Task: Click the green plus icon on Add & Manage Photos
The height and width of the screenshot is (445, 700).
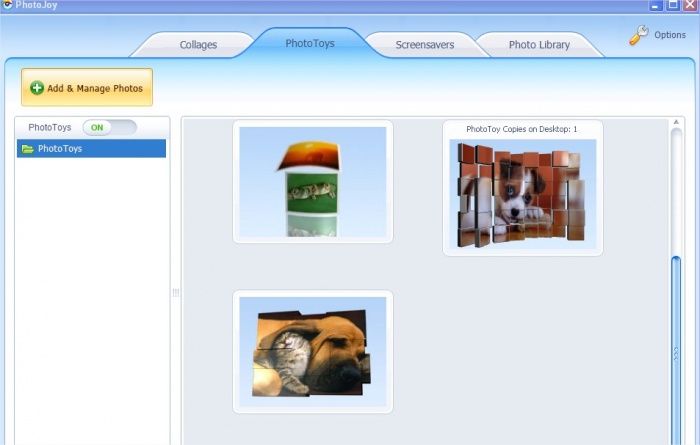Action: pyautogui.click(x=37, y=88)
